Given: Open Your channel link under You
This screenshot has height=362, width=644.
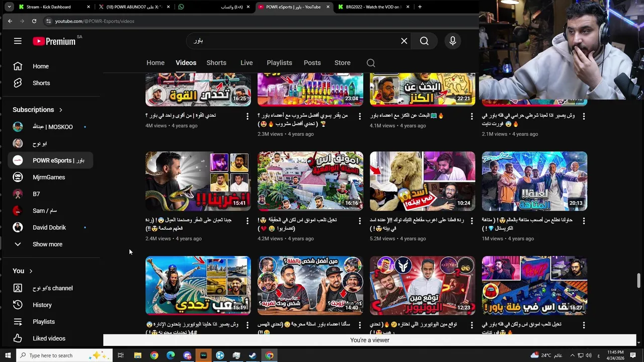Looking at the screenshot, I should pos(50,288).
